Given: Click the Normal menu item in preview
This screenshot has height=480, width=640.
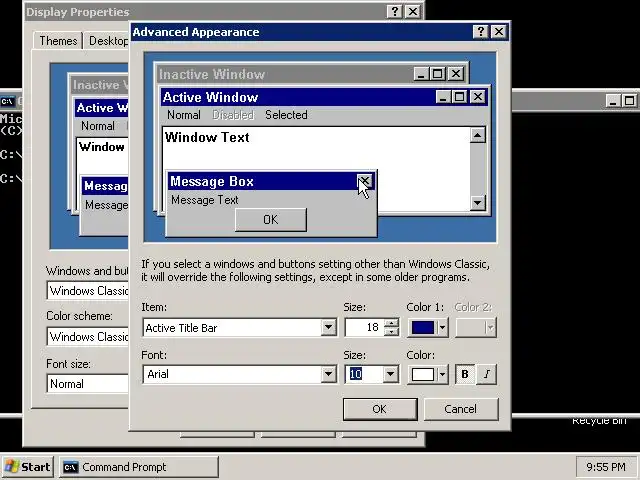Looking at the screenshot, I should click(x=184, y=115).
